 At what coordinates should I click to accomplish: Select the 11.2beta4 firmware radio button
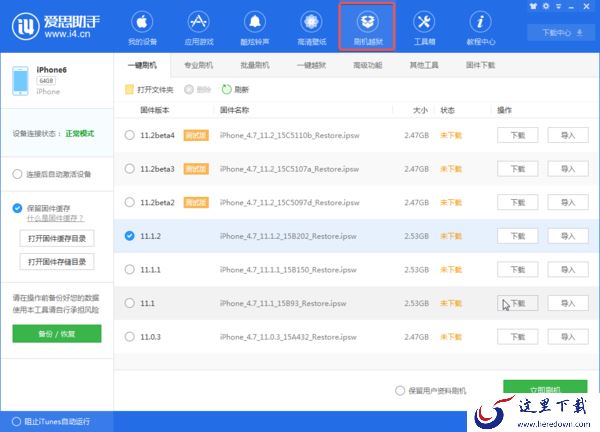click(x=130, y=135)
